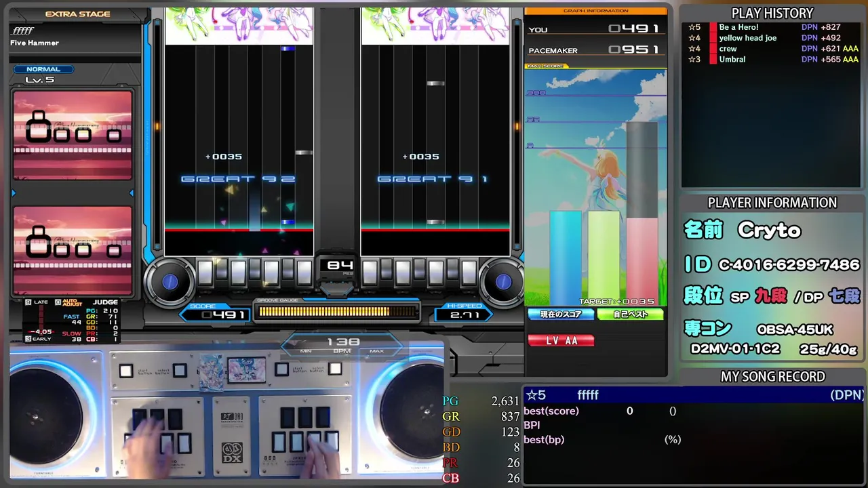Screen dimensions: 868x488
Task: Click the 138 BPM display
Action: tap(342, 346)
